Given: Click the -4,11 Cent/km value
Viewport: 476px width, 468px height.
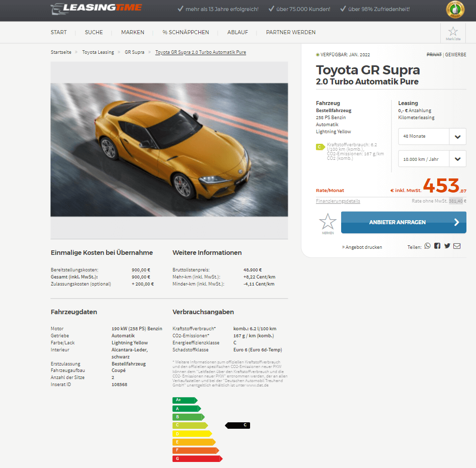Looking at the screenshot, I should [259, 284].
